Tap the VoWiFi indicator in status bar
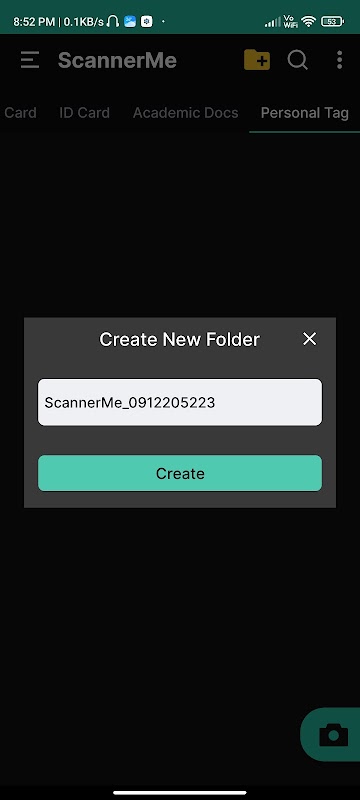This screenshot has height=800, width=360. click(291, 21)
